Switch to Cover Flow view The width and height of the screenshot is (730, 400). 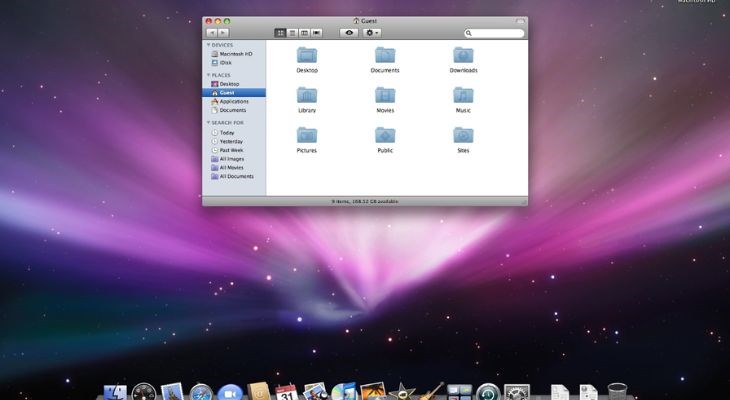coord(317,33)
